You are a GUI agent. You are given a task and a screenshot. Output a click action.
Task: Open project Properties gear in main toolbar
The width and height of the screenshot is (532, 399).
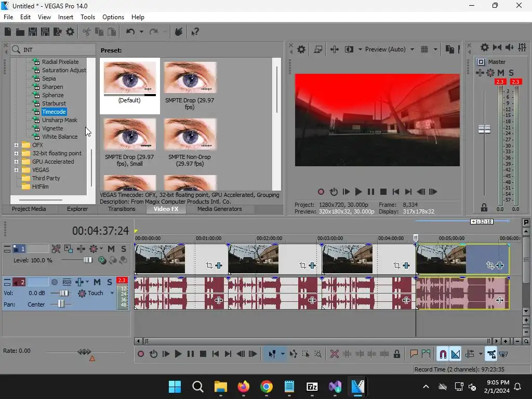70,32
